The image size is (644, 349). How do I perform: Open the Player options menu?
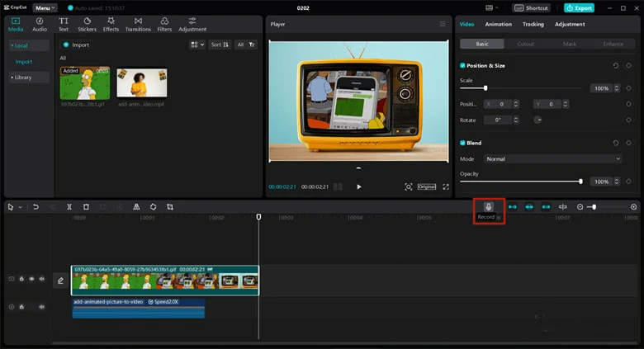[x=443, y=24]
